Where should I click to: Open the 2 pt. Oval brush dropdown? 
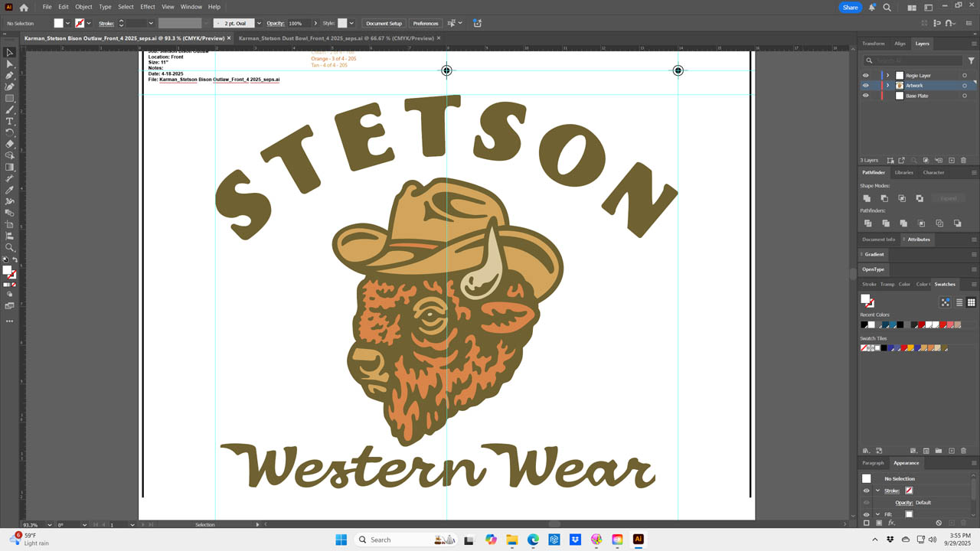(259, 24)
